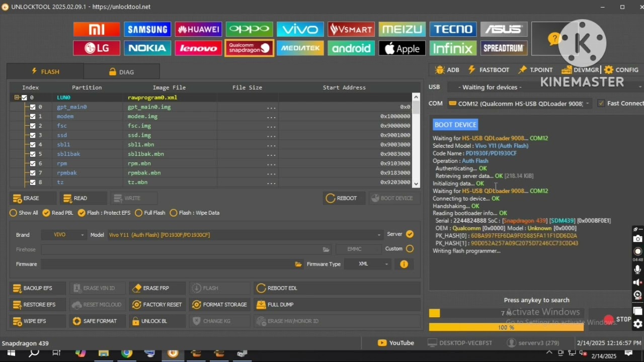
Task: Choose the Tecno brand logo
Action: coord(453,29)
